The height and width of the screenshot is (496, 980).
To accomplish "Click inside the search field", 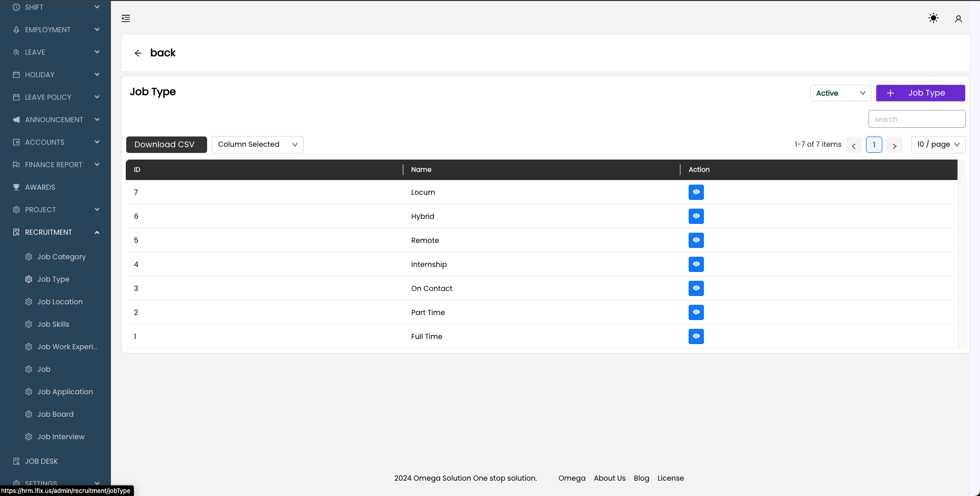I will pos(916,119).
